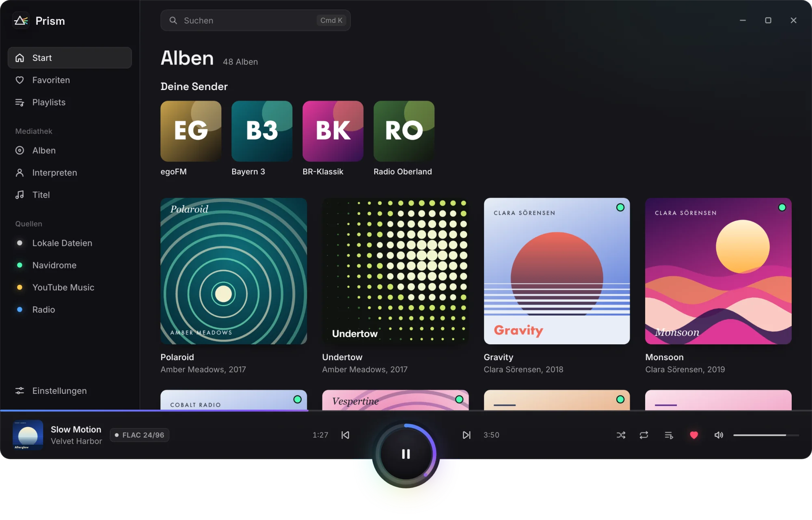Click the Suchen search field
This screenshot has height=520, width=812.
255,20
